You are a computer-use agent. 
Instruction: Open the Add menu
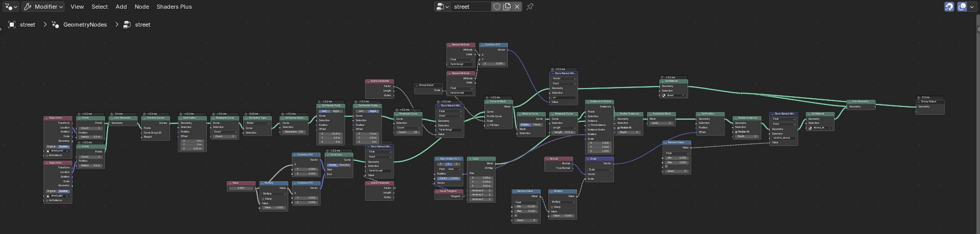[121, 7]
